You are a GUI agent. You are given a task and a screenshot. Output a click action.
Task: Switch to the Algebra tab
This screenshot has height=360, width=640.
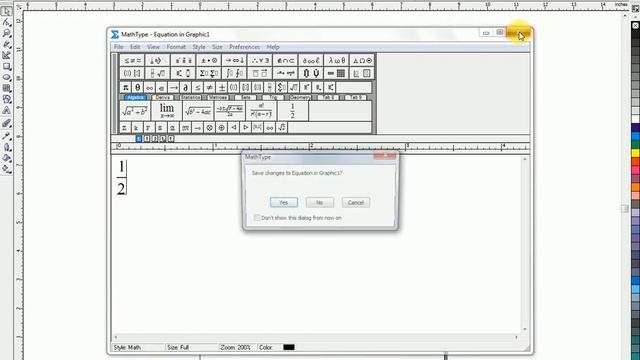click(135, 98)
